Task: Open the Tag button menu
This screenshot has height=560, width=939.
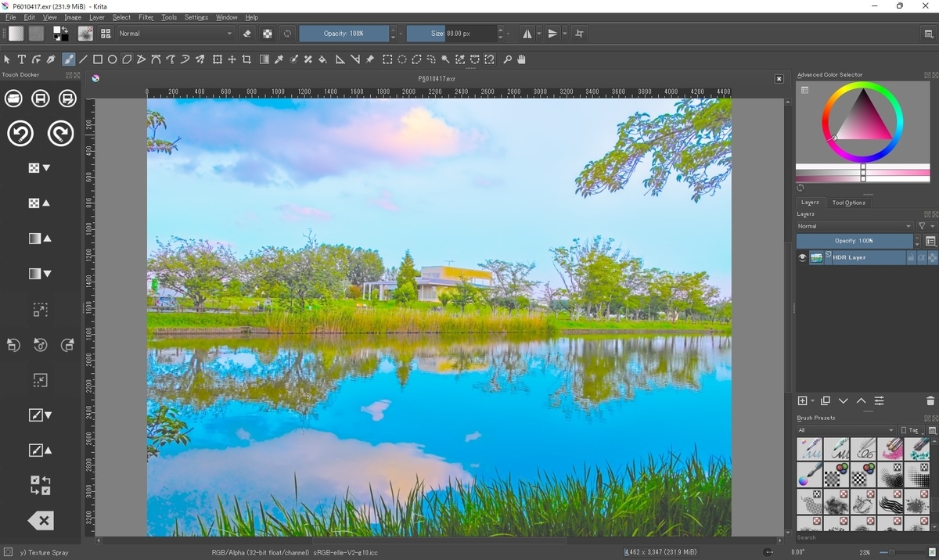Action: coord(910,430)
